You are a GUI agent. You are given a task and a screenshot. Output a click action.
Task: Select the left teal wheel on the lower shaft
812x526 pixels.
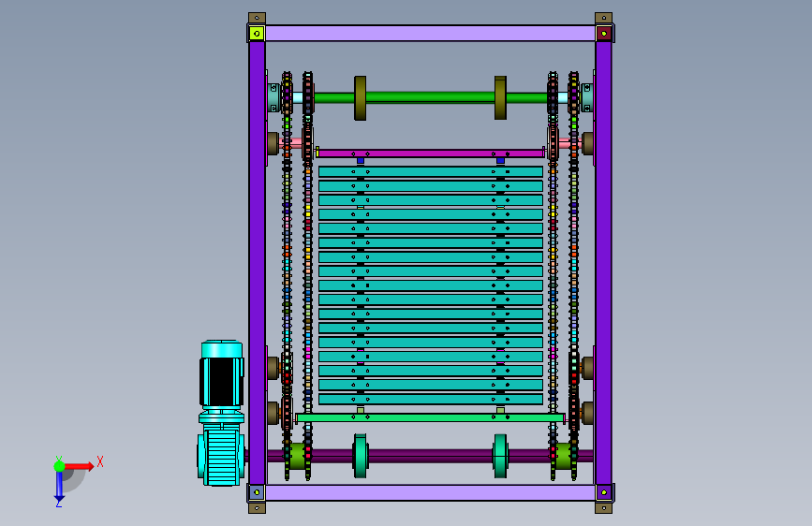[x=361, y=456]
